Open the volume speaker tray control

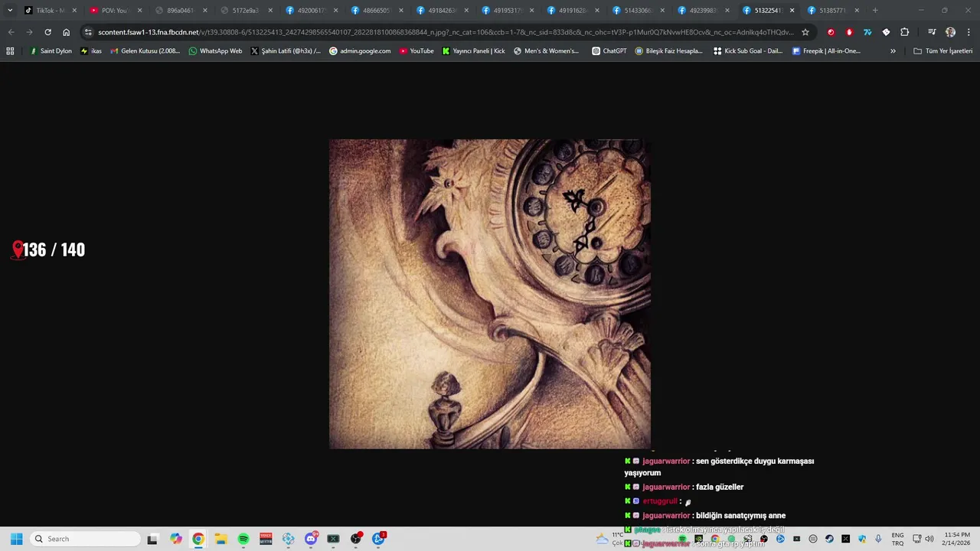tap(929, 539)
